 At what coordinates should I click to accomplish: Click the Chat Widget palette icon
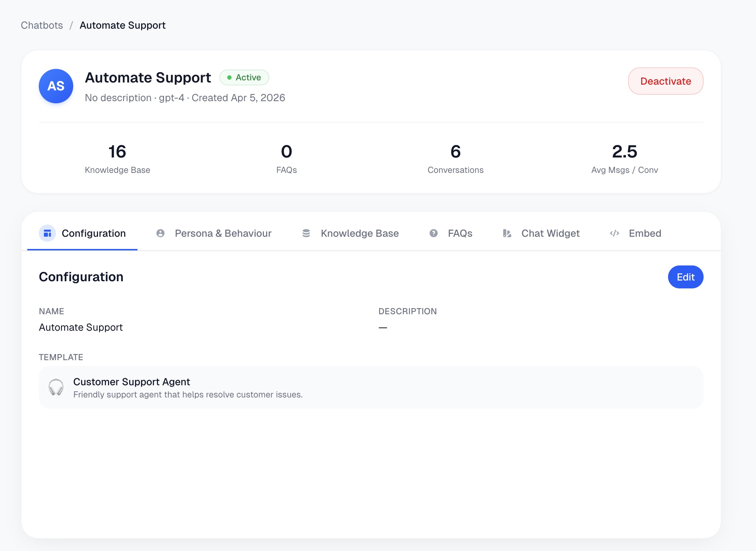click(507, 234)
